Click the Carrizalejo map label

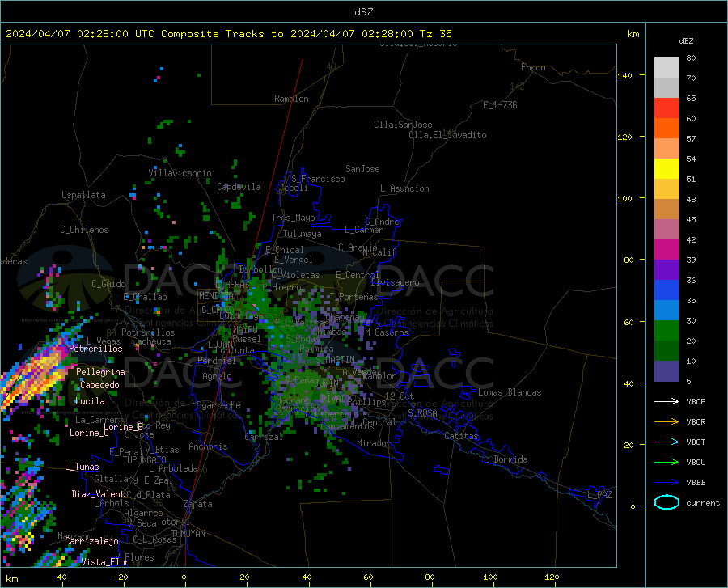pyautogui.click(x=91, y=541)
